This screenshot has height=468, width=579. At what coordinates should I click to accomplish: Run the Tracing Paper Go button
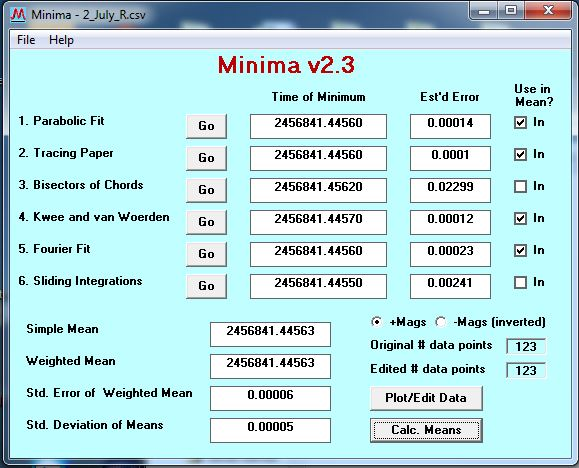pyautogui.click(x=206, y=158)
